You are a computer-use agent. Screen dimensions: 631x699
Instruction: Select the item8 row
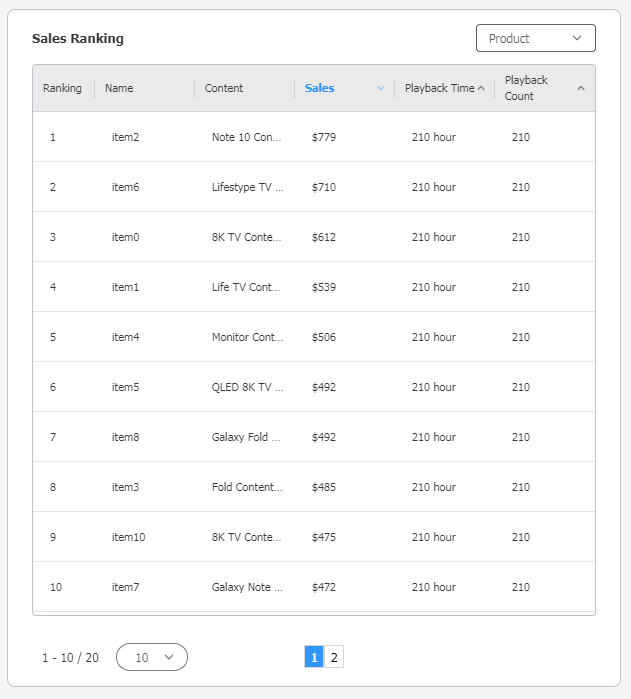[125, 437]
